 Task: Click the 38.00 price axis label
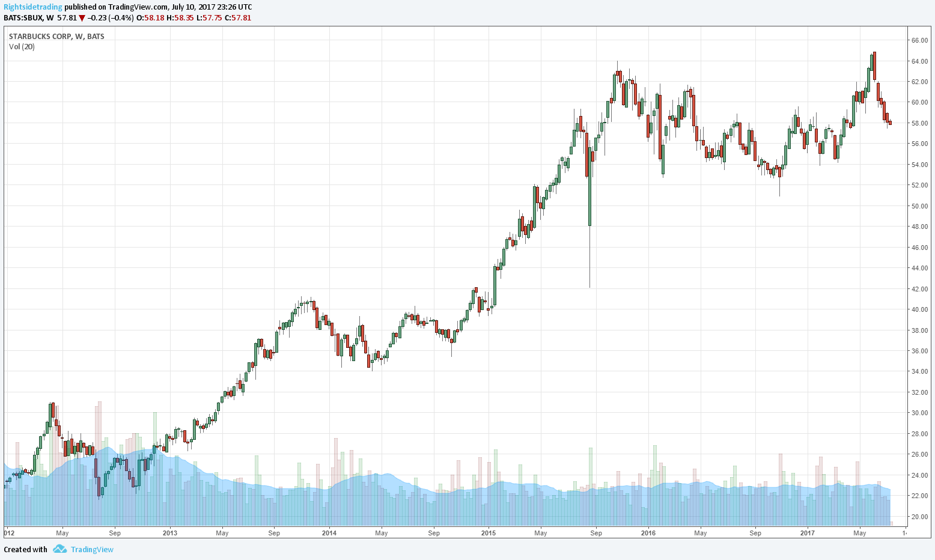click(919, 330)
